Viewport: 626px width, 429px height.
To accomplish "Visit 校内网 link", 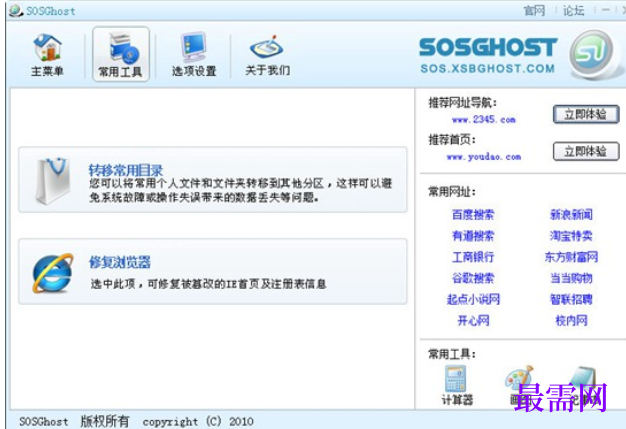I will [571, 320].
